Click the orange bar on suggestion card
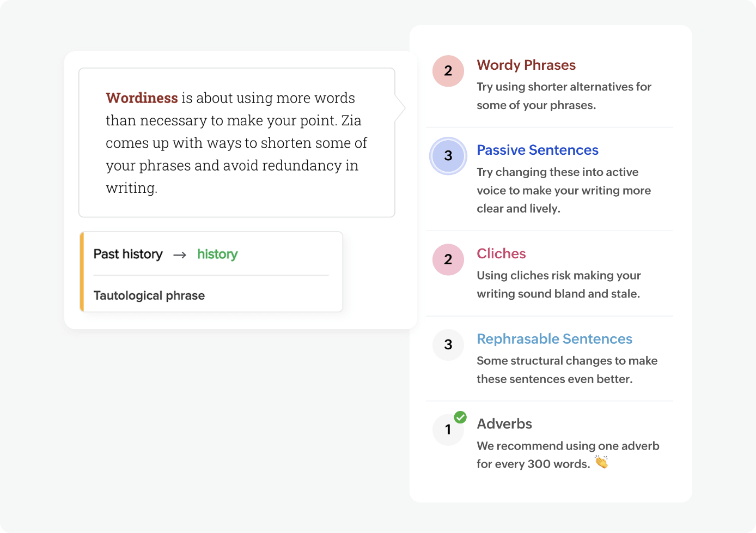The image size is (756, 533). point(82,272)
